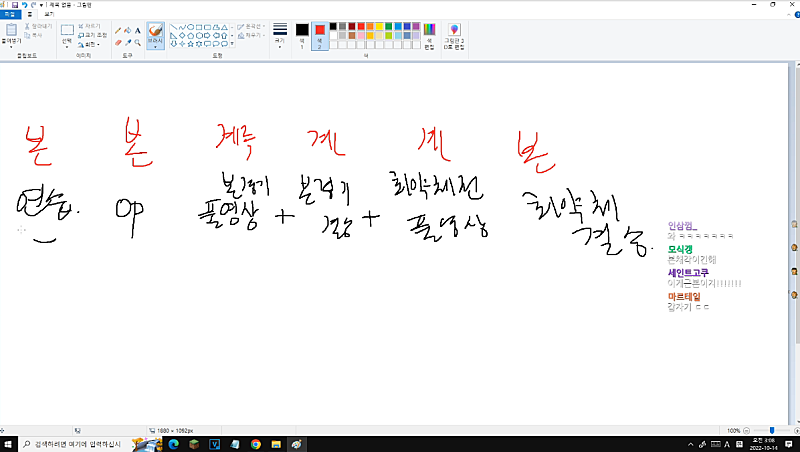This screenshot has height=452, width=800.
Task: Click Save icon in quick access toolbar
Action: [x=15, y=5]
